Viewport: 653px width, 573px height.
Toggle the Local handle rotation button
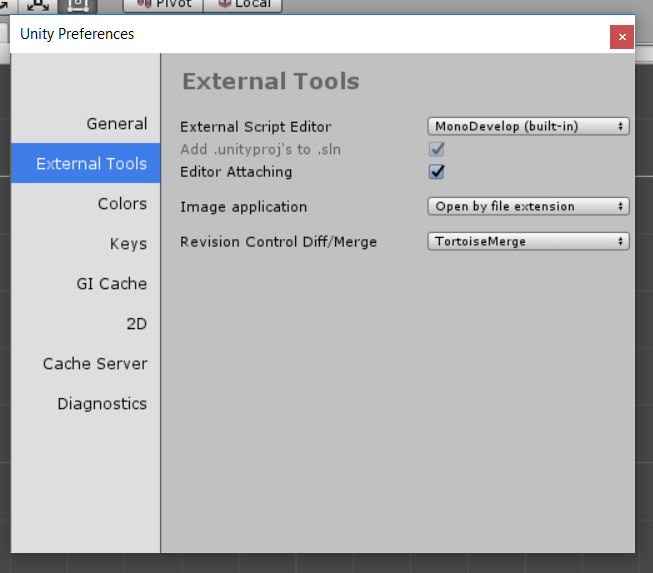[x=243, y=5]
